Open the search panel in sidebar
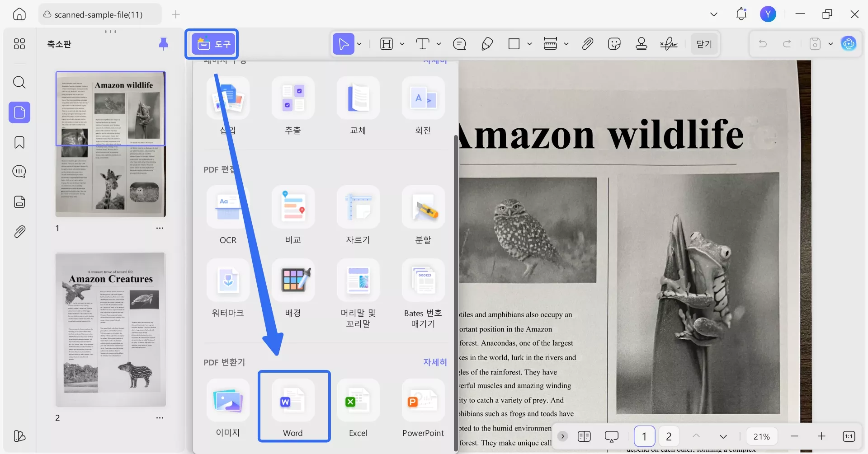 pyautogui.click(x=19, y=82)
